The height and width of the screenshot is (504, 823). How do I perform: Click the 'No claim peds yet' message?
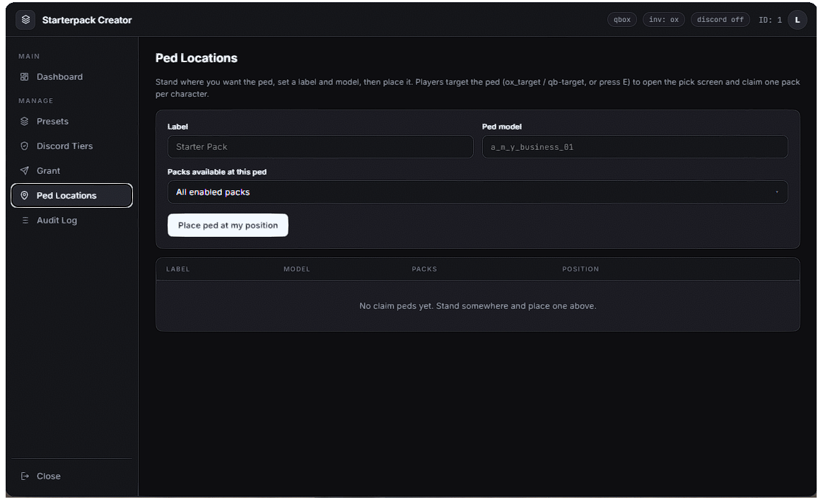(x=478, y=306)
